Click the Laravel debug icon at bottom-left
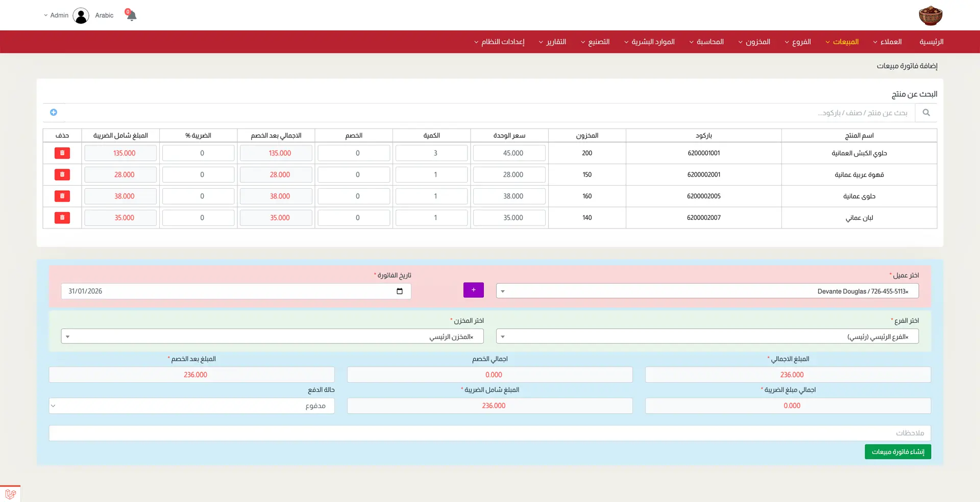 click(10, 494)
